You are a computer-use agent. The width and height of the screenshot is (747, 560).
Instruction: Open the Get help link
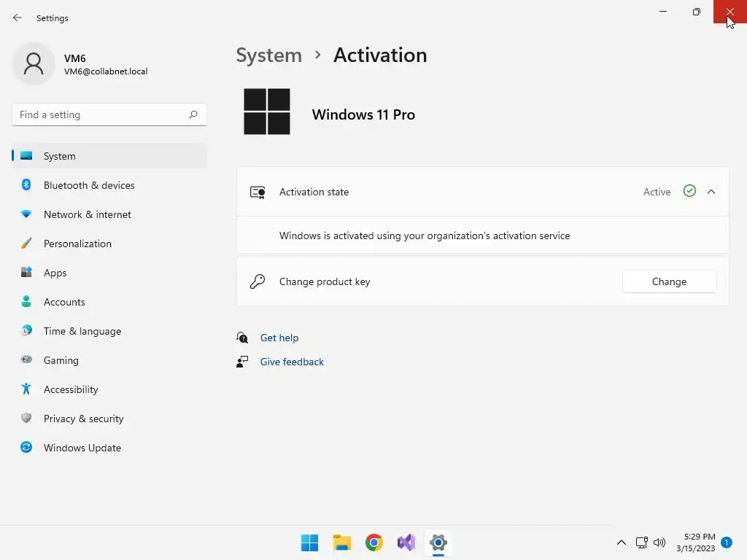(279, 338)
